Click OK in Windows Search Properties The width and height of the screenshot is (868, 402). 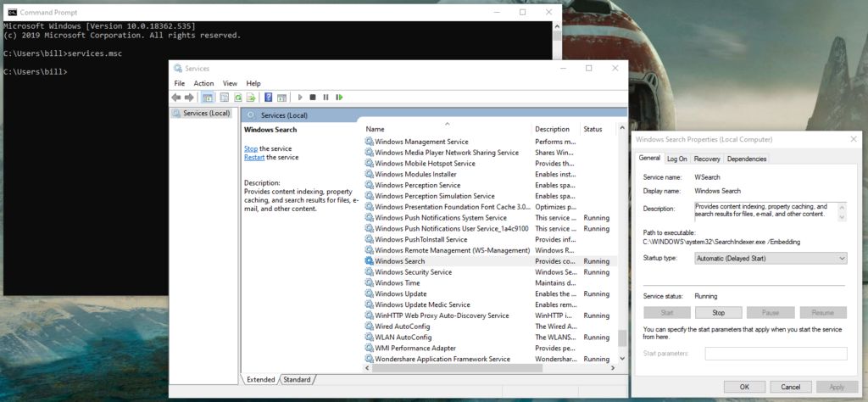[744, 387]
